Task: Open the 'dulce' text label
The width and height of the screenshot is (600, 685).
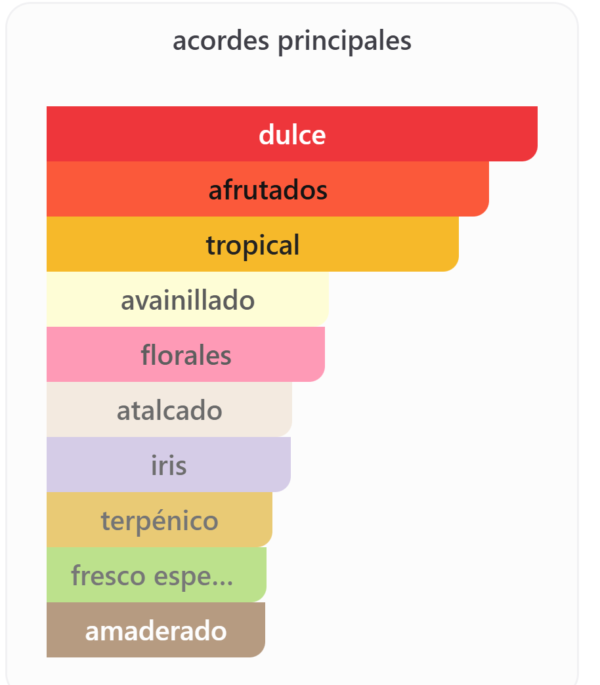Action: (292, 134)
